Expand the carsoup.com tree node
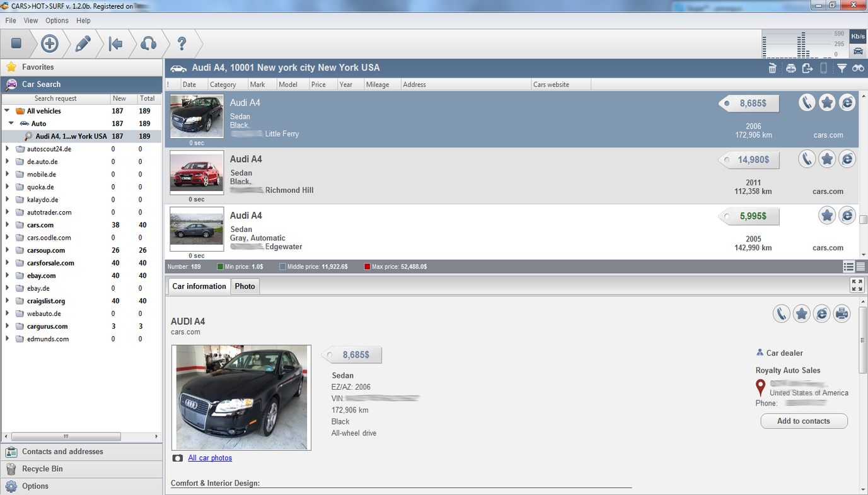The image size is (868, 495). (7, 250)
